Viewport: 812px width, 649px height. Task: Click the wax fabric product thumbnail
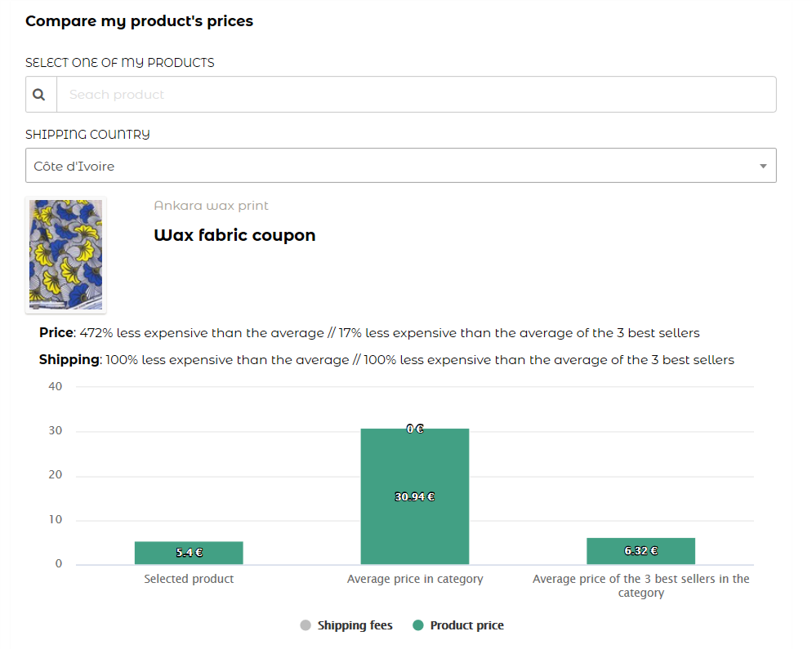tap(66, 256)
